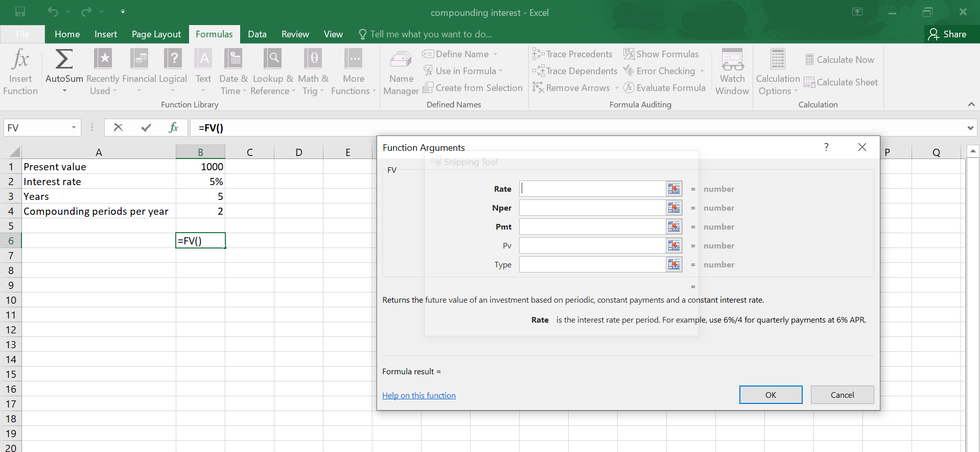Open Error Checking dropdown arrow

pos(702,71)
